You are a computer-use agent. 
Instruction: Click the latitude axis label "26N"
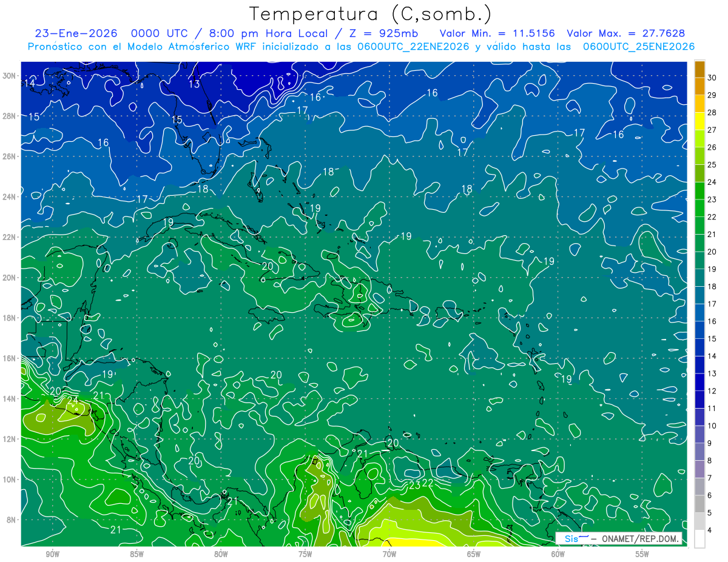(10, 156)
